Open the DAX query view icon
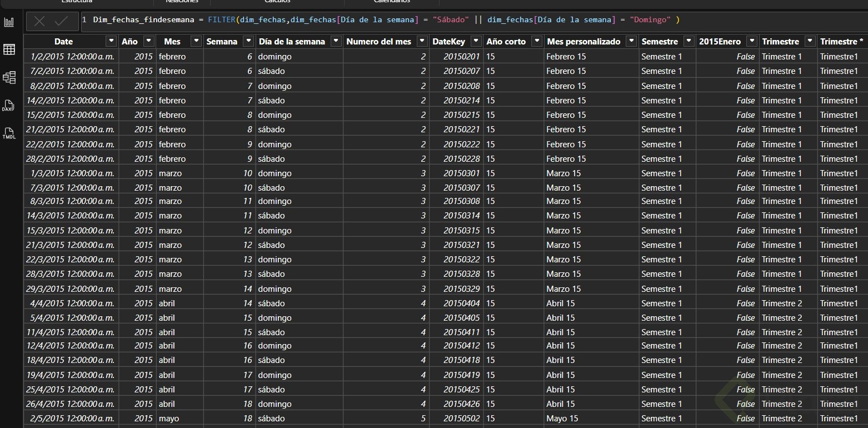Screen dimensions: 868x428 [x=9, y=106]
